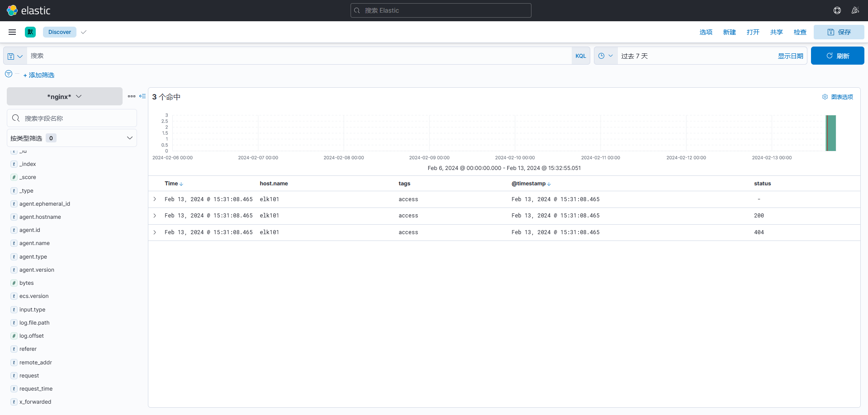868x415 pixels.
Task: Click the blue Refresh button
Action: 837,56
